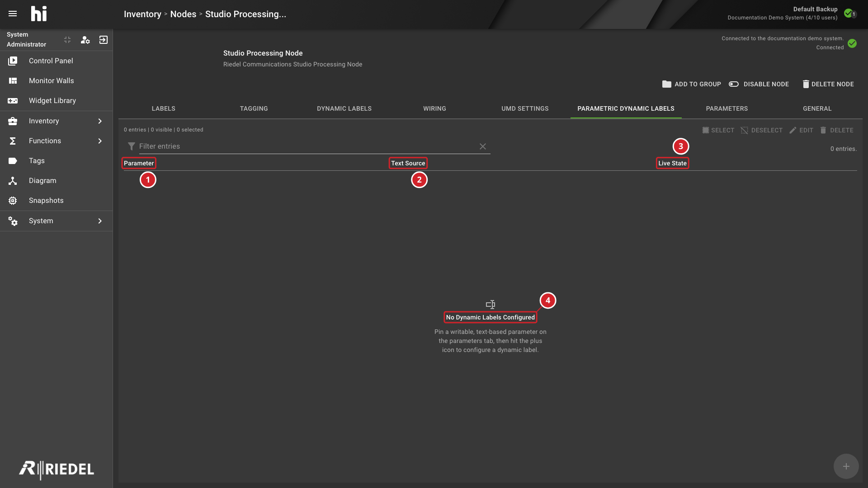Screen dimensions: 868x488
Task: Click the Delete entries button
Action: point(837,130)
